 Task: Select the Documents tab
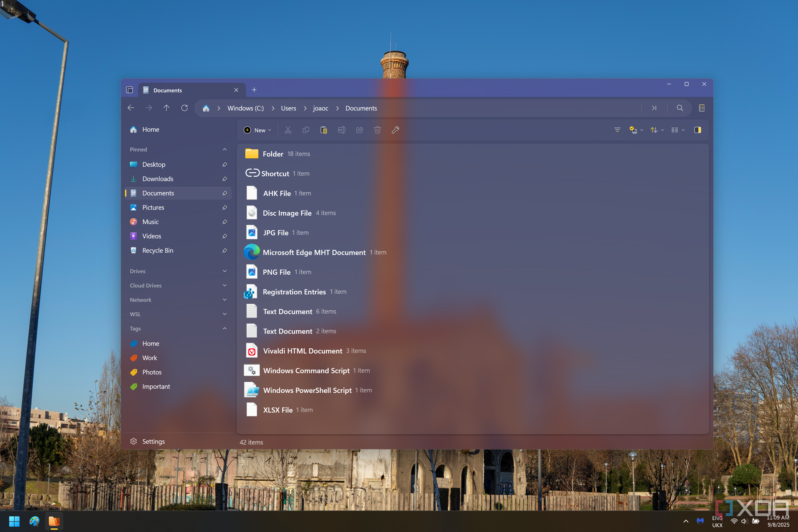[192, 90]
